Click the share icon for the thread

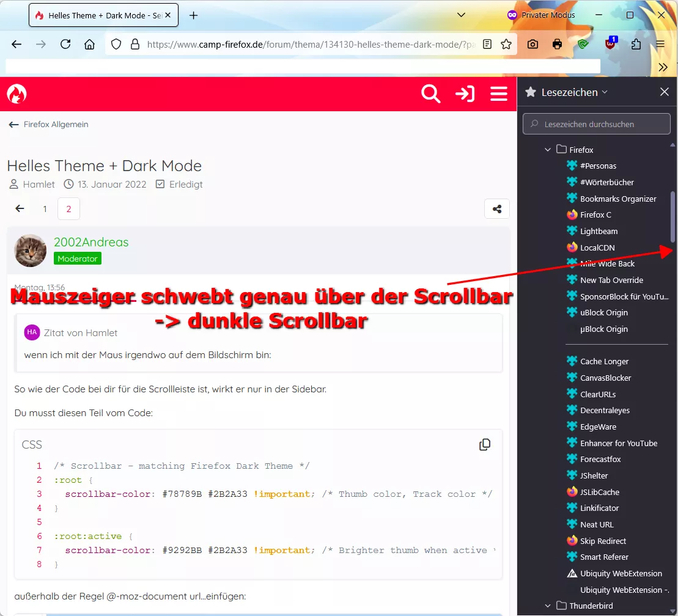(497, 209)
